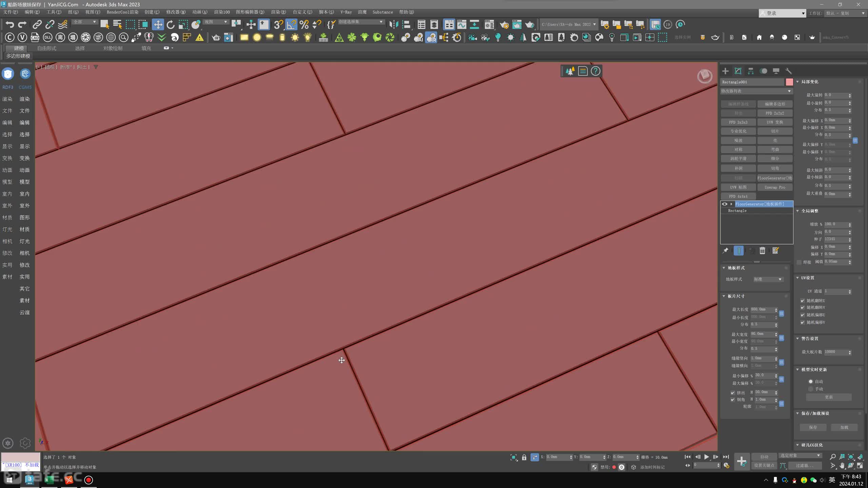The width and height of the screenshot is (868, 488).
Task: Open the Curve Editor icon
Action: tap(462, 24)
